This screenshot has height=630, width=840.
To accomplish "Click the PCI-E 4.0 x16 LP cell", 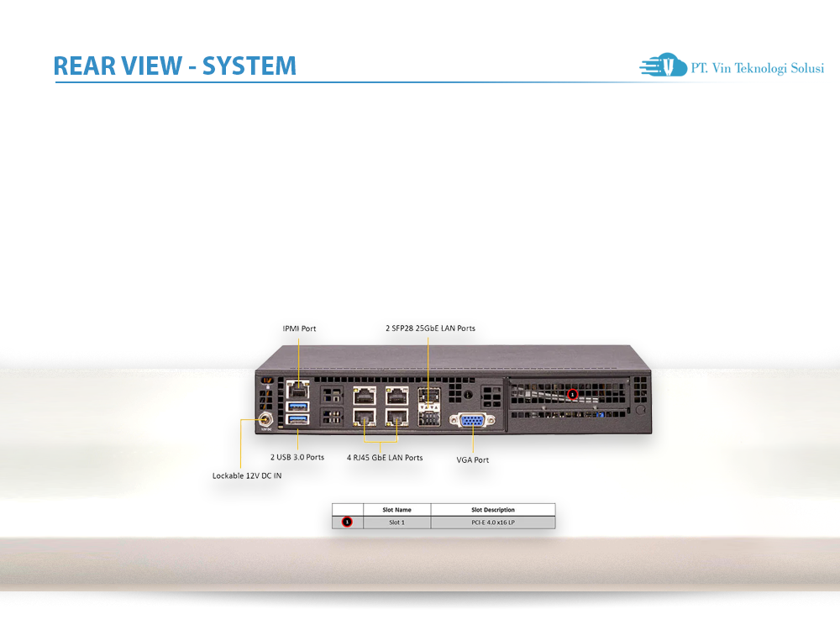I will (493, 522).
